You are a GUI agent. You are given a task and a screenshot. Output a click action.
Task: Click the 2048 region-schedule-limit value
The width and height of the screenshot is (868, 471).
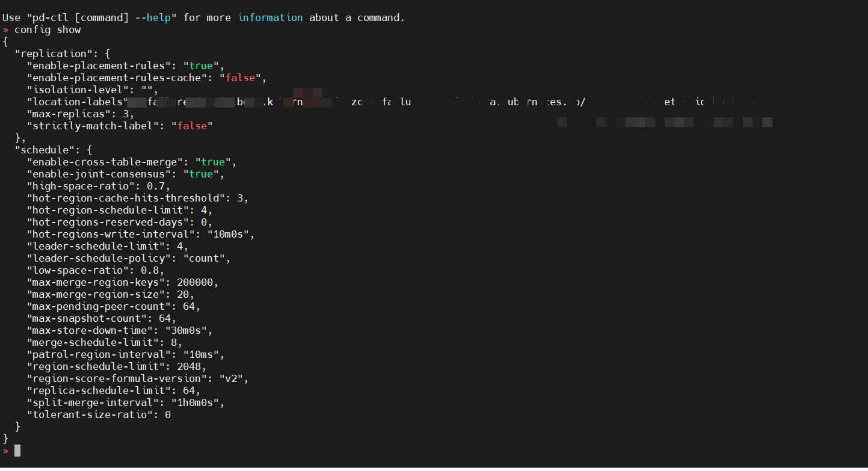189,366
